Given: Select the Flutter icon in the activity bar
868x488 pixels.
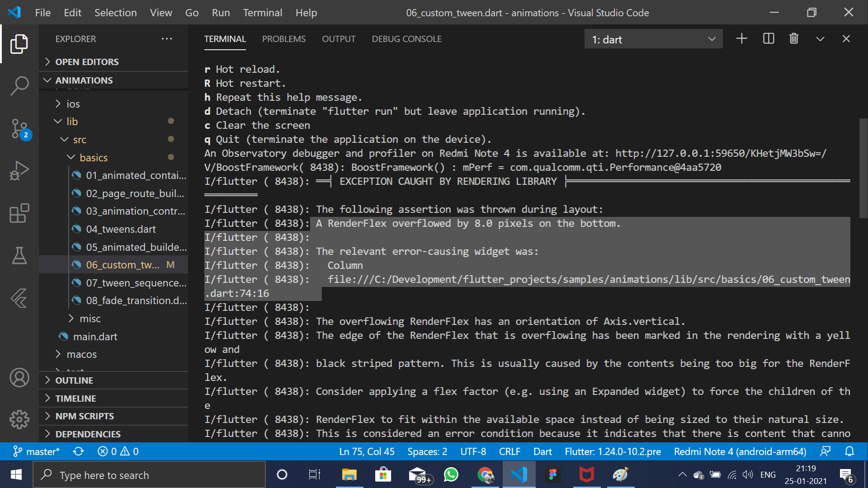Looking at the screenshot, I should pyautogui.click(x=19, y=298).
